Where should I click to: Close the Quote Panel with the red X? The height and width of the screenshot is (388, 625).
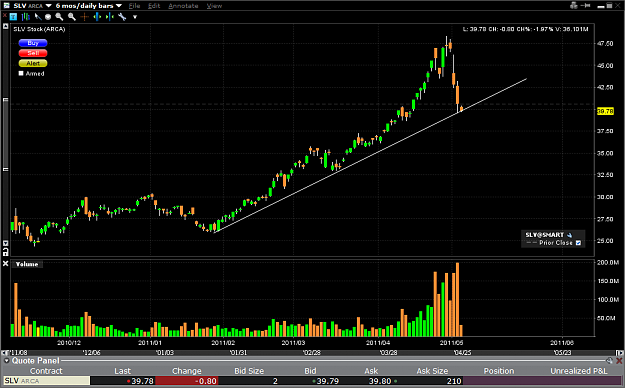point(619,360)
